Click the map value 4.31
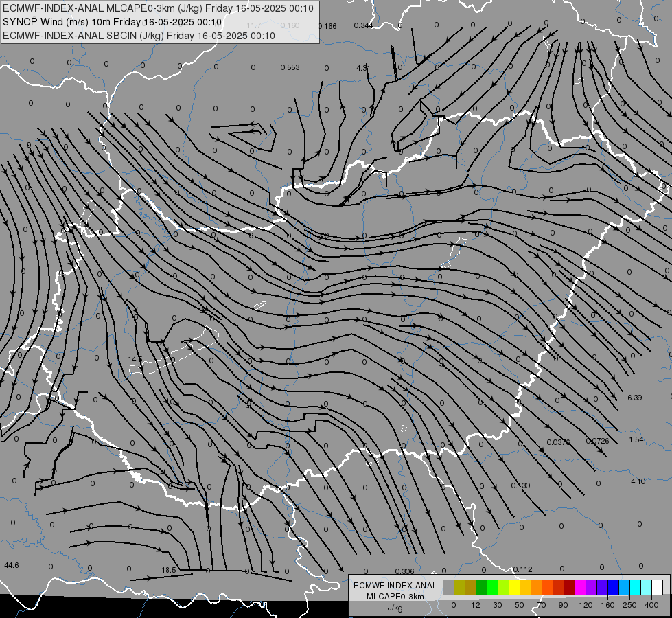Viewport: 672px width, 618px height. point(363,68)
